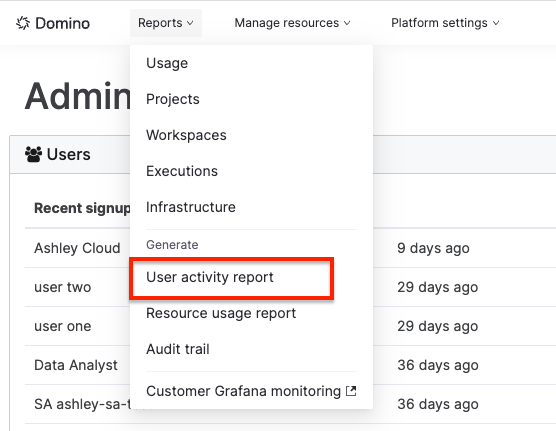Open the Audit trail option
The image size is (556, 431).
tap(178, 349)
